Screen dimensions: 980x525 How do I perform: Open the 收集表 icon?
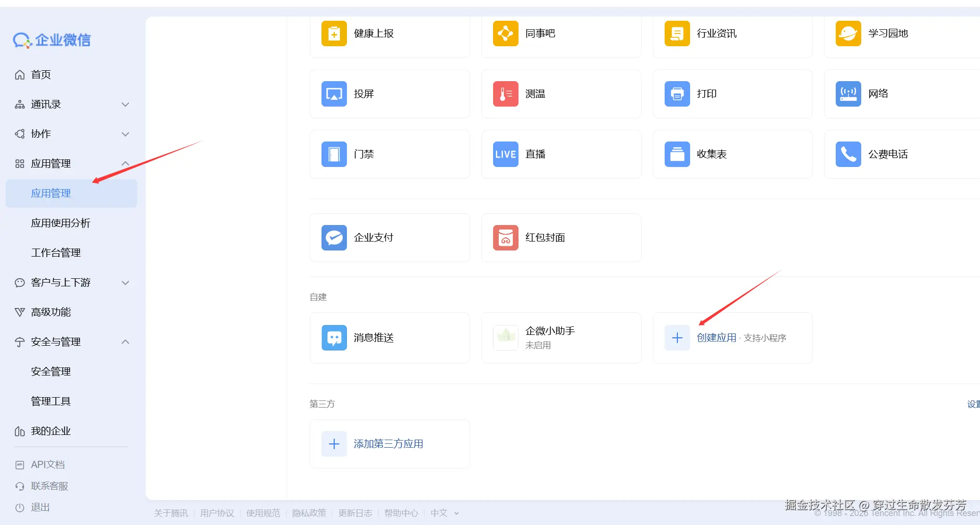[677, 154]
